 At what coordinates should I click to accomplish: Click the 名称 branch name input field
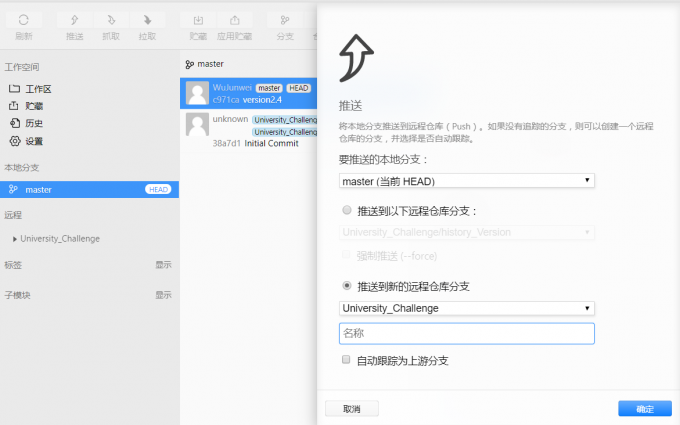point(467,333)
